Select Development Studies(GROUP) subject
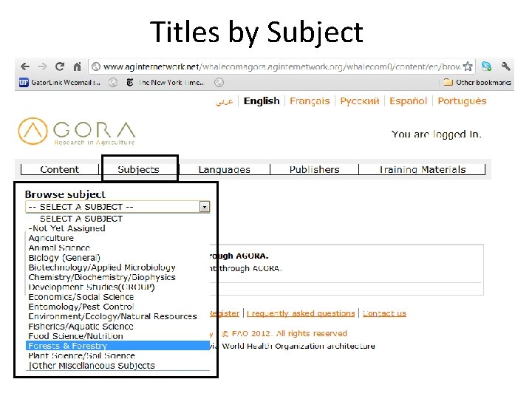532x399 pixels. pos(117,287)
